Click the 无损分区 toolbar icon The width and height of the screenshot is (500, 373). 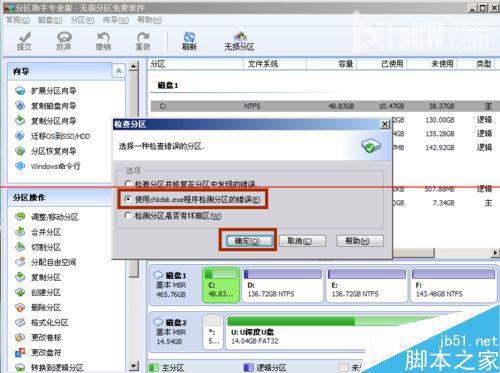tap(239, 41)
